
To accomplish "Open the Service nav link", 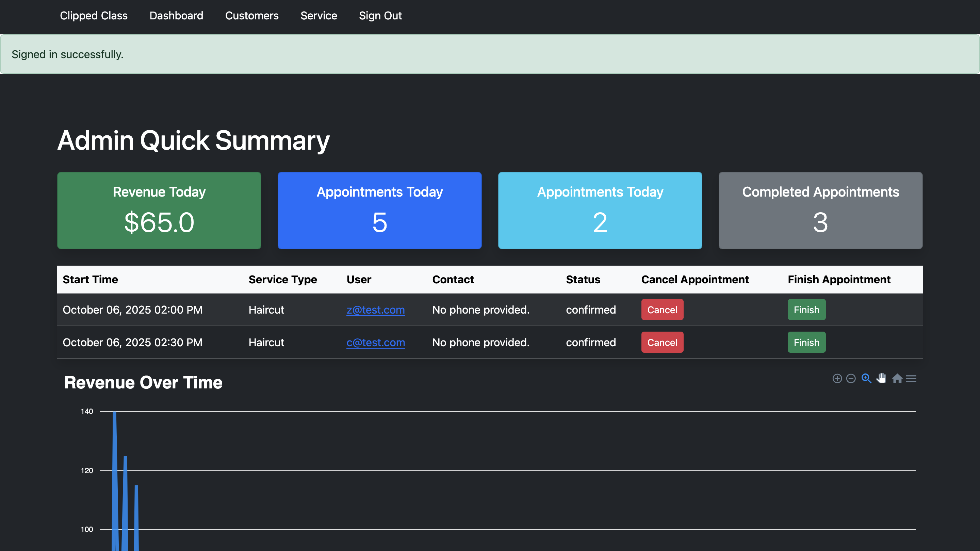I will [318, 16].
